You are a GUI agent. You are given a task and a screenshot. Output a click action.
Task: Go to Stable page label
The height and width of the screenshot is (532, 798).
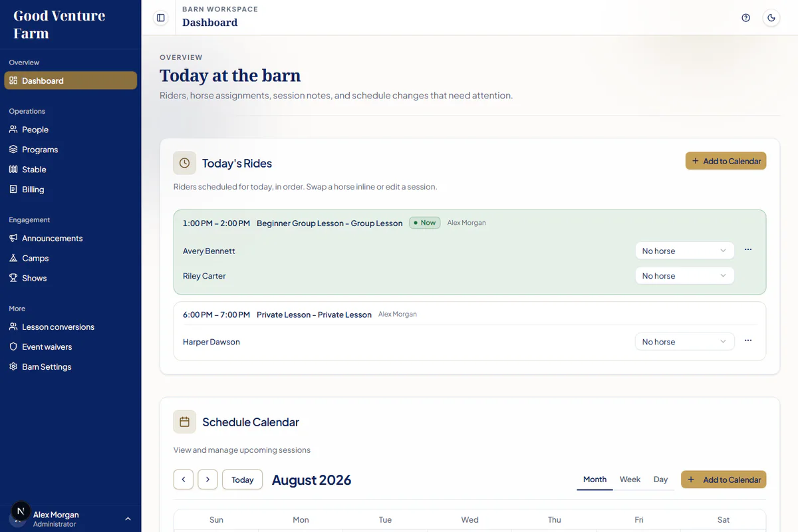point(34,170)
